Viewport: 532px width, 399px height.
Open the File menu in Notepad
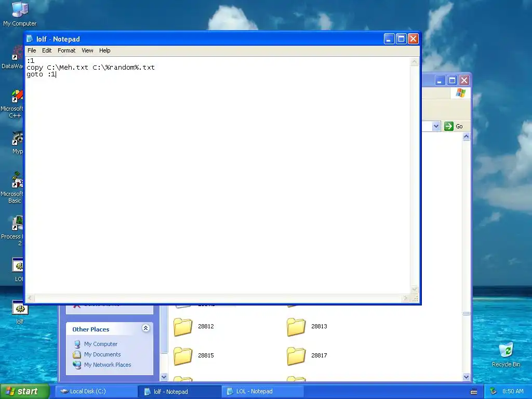tap(32, 50)
